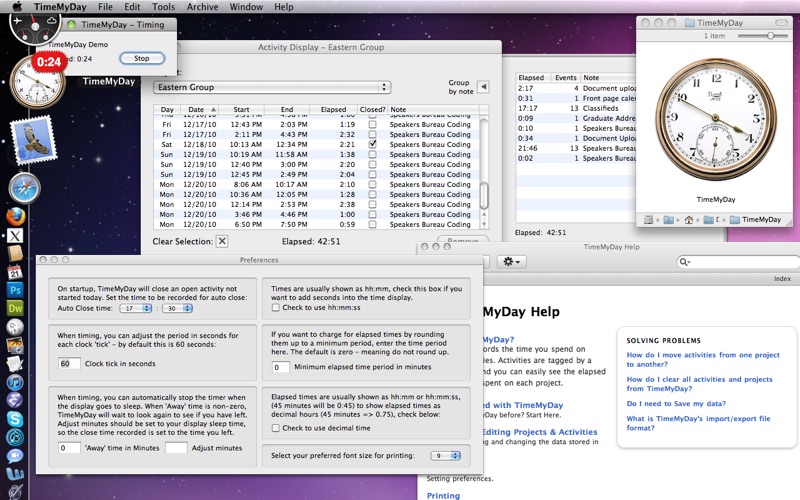Select the TimeMyDay clock app in Finder
The width and height of the screenshot is (800, 500).
pyautogui.click(x=716, y=118)
